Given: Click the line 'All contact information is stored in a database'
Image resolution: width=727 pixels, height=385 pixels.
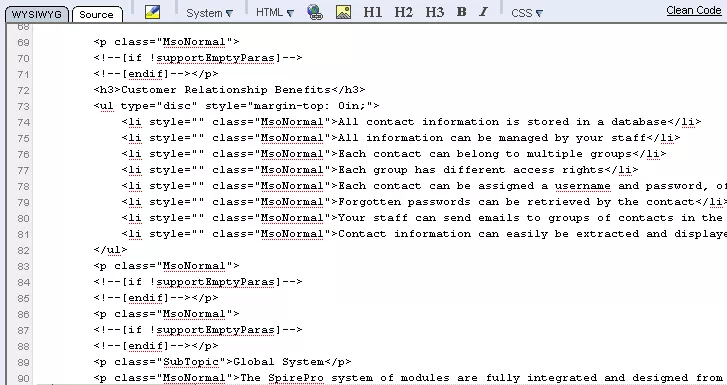Looking at the screenshot, I should pyautogui.click(x=502, y=122).
